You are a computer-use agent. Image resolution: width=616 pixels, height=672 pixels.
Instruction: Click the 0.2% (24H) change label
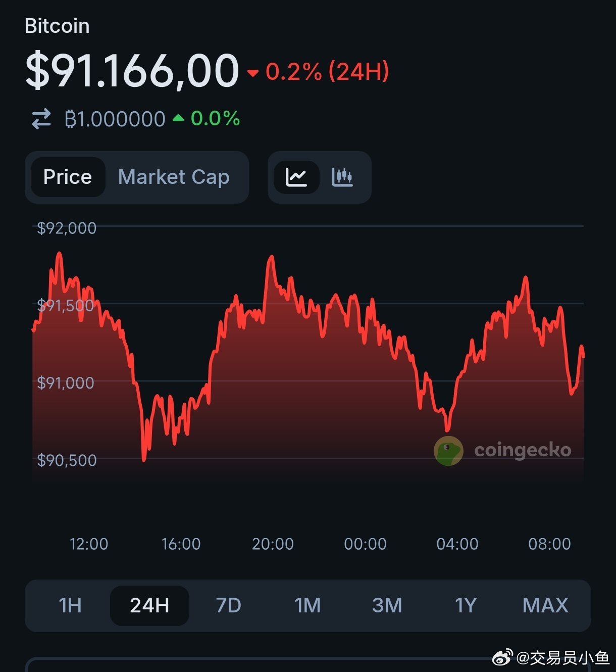tap(327, 72)
